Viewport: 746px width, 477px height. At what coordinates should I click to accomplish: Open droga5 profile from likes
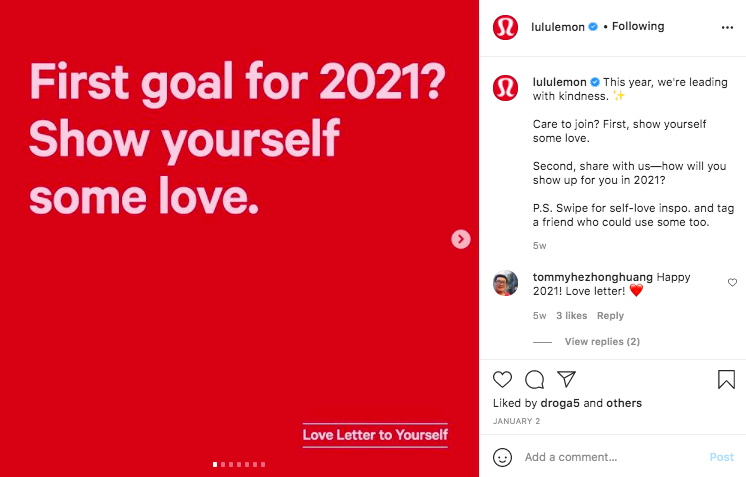click(x=560, y=403)
